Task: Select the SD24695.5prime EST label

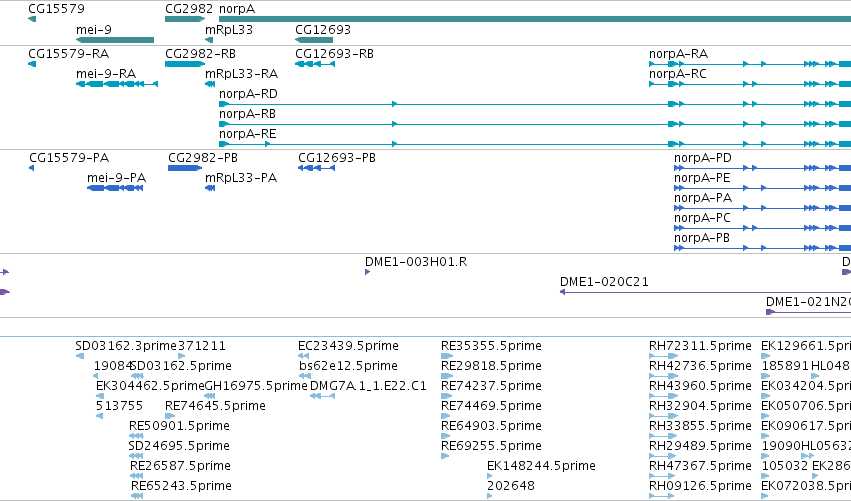Action: [x=179, y=446]
